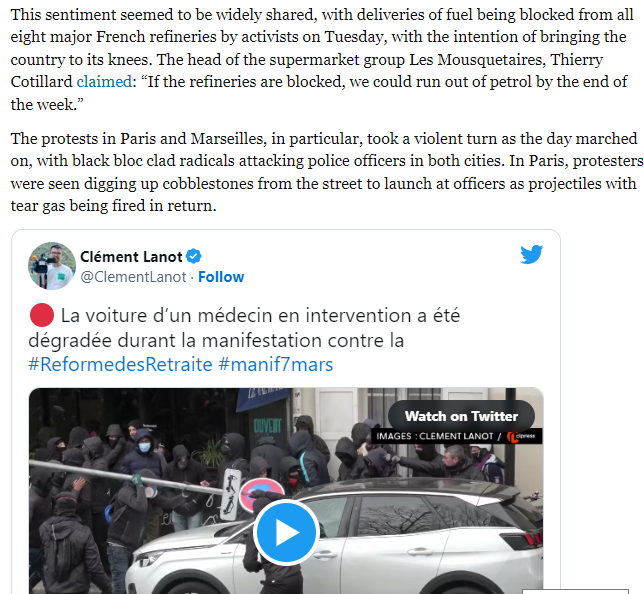Click the Watch on Twitter button

[x=461, y=416]
